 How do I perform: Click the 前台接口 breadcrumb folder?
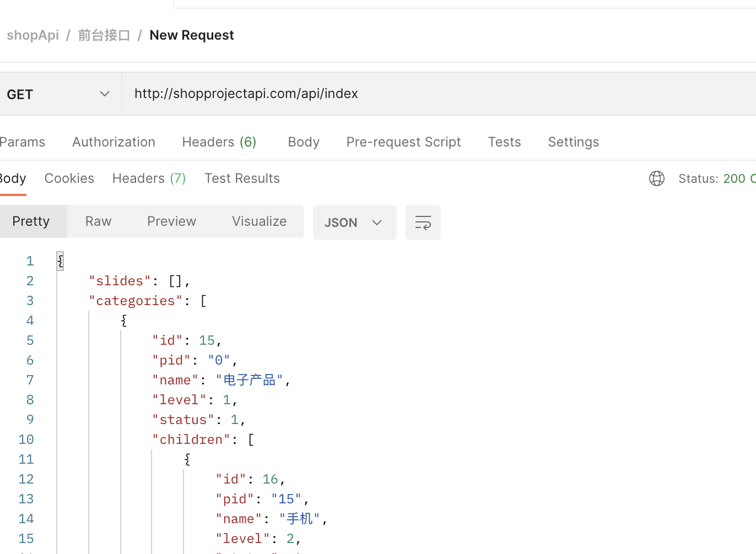click(104, 35)
